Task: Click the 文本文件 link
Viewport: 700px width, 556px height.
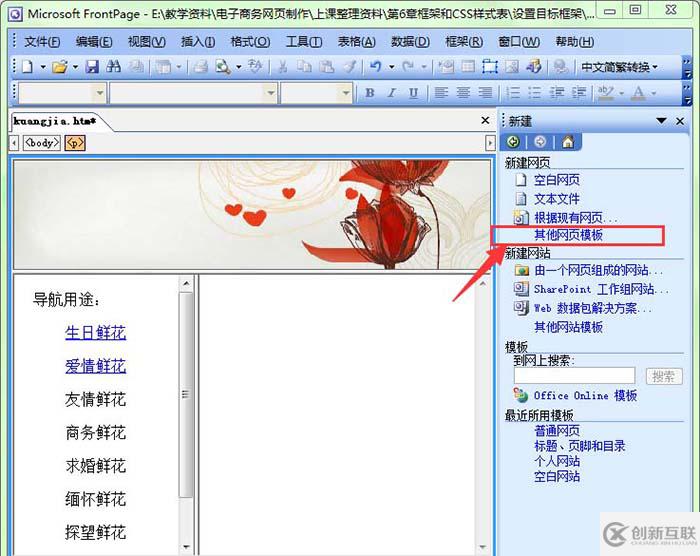Action: pyautogui.click(x=557, y=199)
